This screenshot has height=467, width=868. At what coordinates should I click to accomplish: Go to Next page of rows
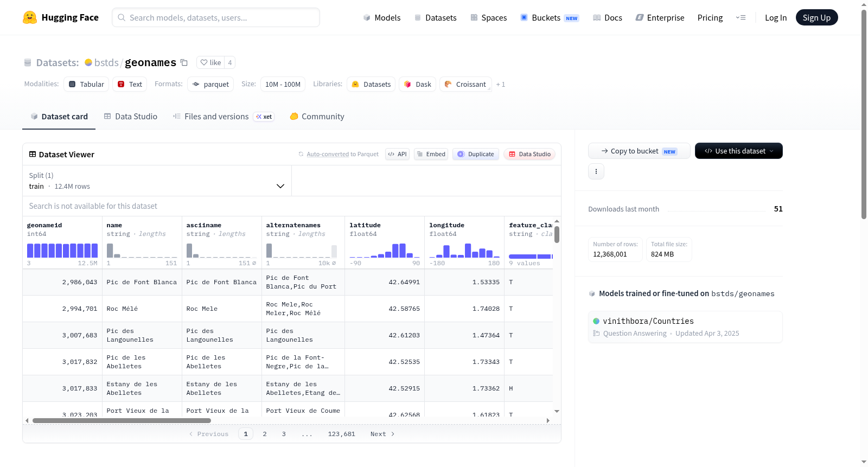tap(382, 434)
